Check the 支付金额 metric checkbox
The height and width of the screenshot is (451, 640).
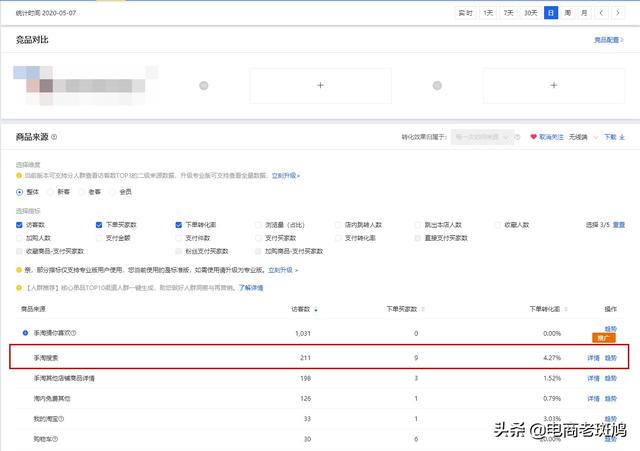pyautogui.click(x=99, y=238)
